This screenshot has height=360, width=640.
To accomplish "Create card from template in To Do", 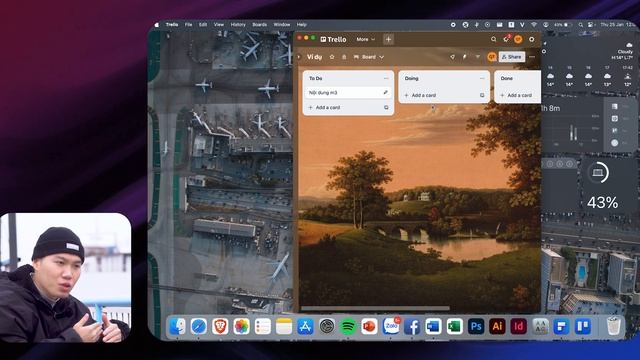I will (x=386, y=107).
